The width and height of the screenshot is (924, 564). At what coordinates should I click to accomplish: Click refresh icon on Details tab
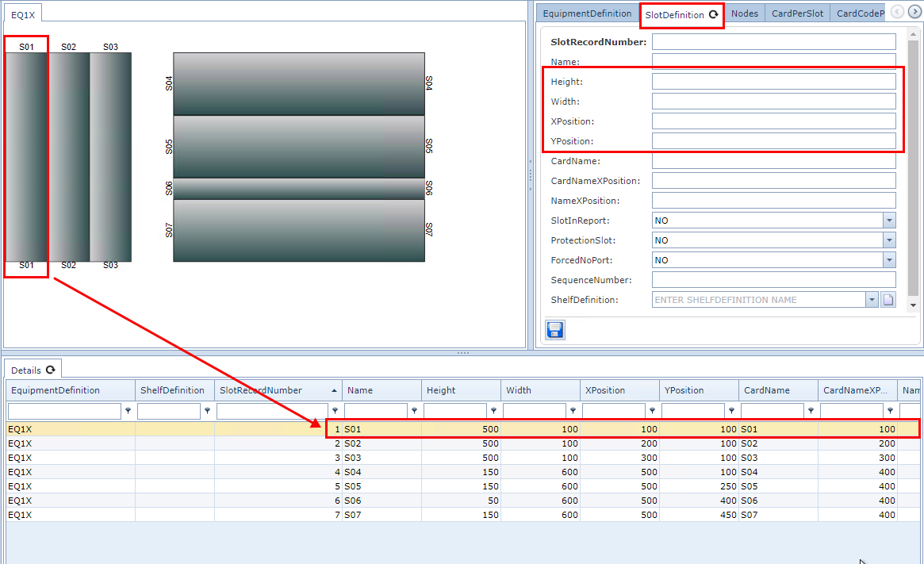coord(51,370)
